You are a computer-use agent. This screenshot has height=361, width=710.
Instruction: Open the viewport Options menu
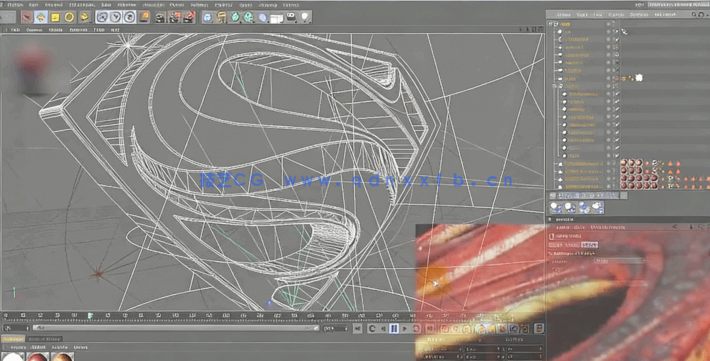pos(78,30)
